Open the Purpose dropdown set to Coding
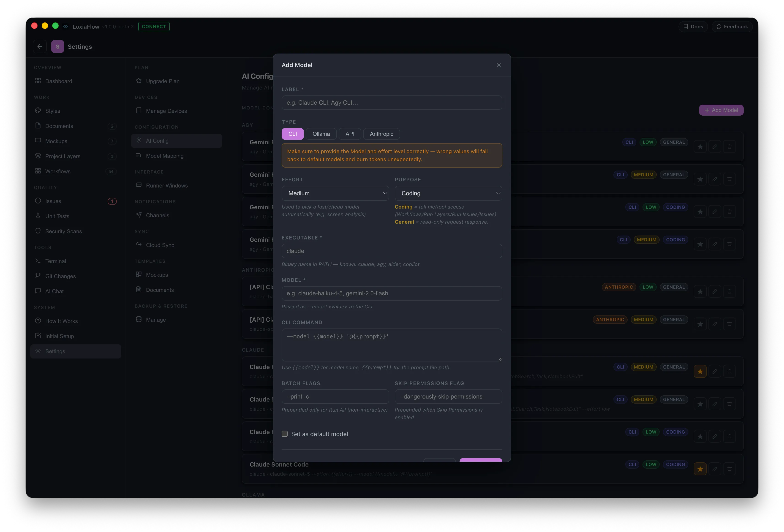 coord(448,193)
